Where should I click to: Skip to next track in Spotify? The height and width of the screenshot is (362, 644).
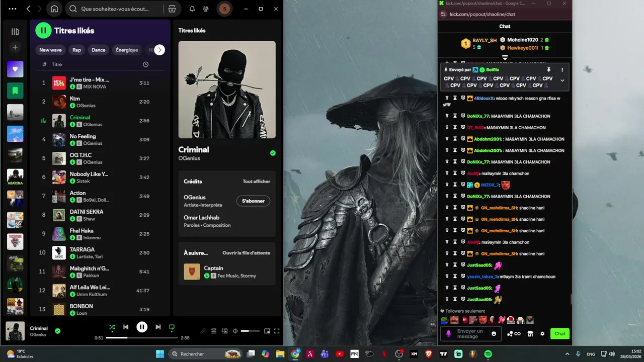click(x=158, y=327)
